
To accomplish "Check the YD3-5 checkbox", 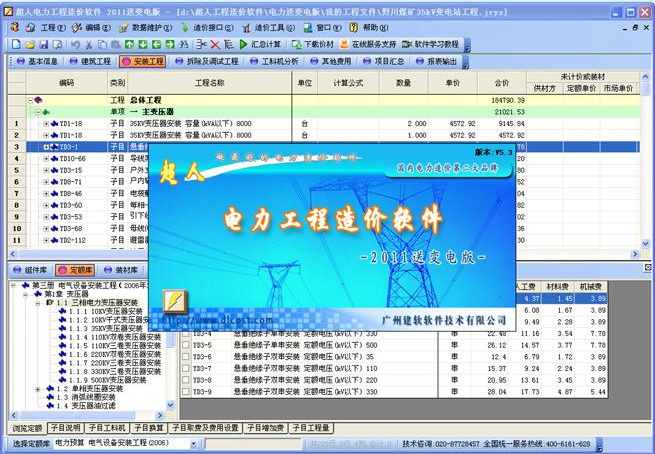I will point(186,345).
